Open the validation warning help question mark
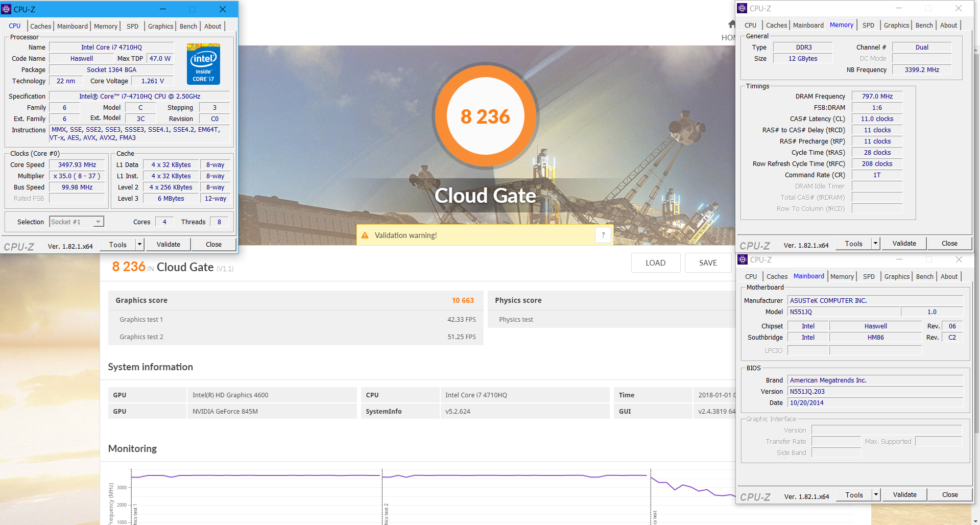This screenshot has width=980, height=525. coord(603,235)
